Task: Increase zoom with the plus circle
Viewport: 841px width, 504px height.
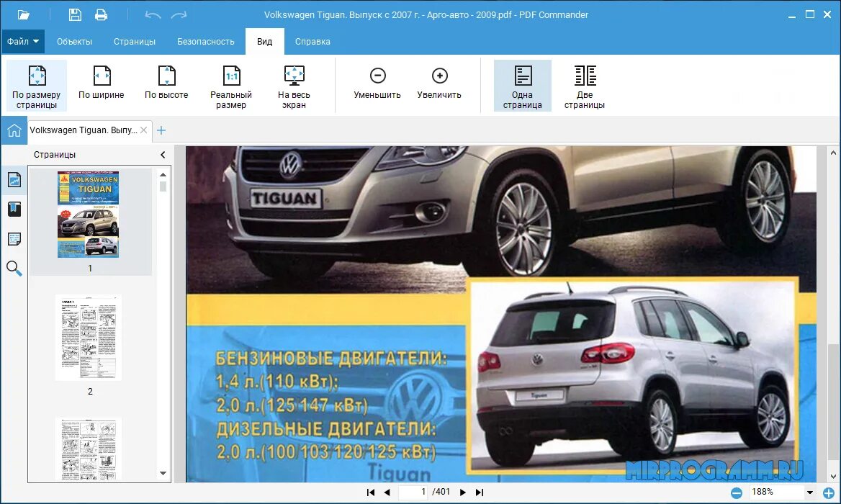Action: [x=829, y=492]
